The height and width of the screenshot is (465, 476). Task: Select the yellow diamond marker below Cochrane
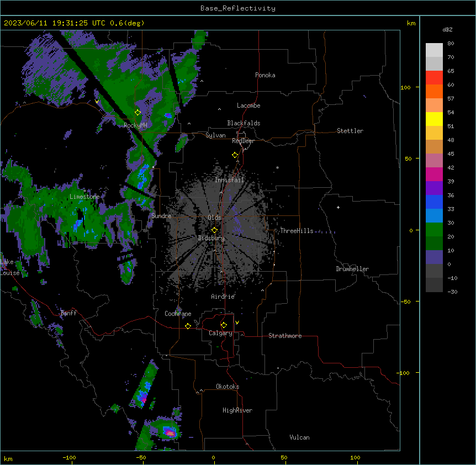[188, 326]
